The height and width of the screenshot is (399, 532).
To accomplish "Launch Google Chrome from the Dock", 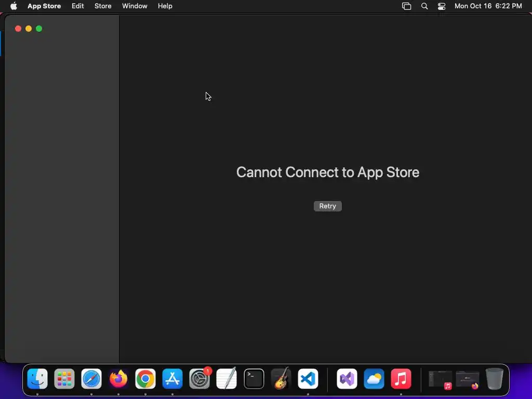I will [x=145, y=379].
